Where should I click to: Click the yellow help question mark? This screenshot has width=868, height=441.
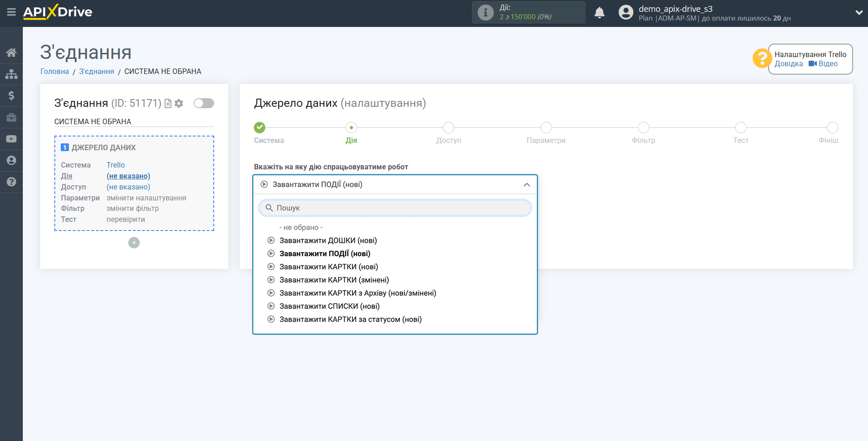(x=762, y=58)
